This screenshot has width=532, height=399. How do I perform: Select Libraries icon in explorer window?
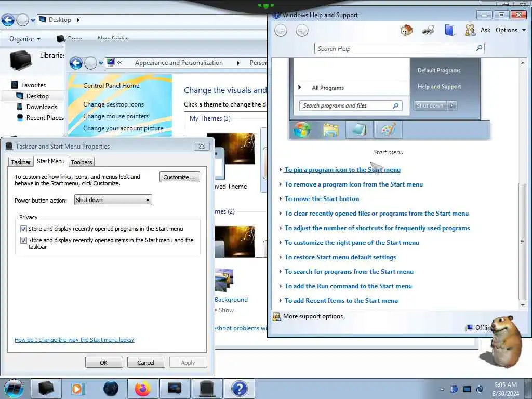21,60
